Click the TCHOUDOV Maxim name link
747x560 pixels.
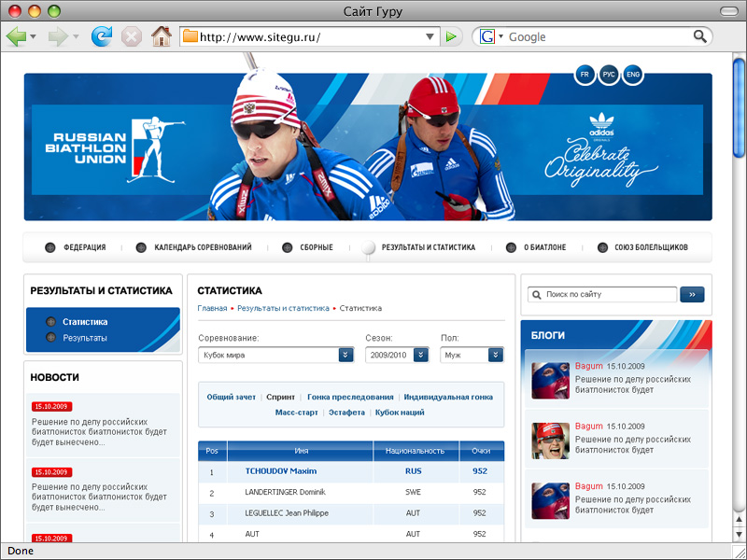(x=281, y=471)
